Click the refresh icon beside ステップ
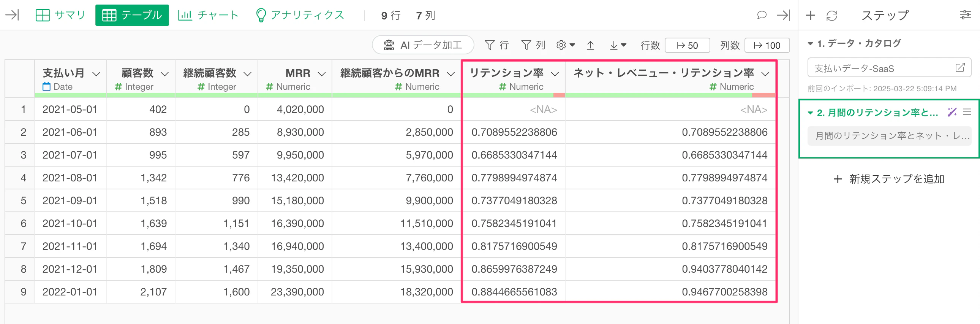Viewport: 980px width, 324px height. coord(831,16)
